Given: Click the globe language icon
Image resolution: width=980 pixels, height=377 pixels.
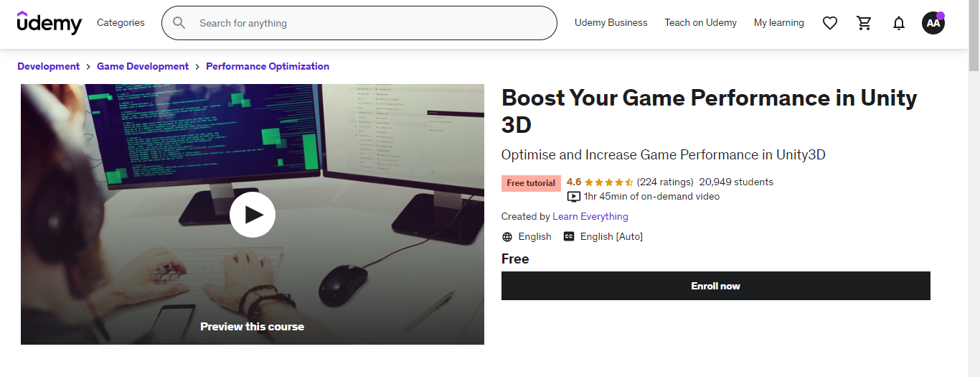Looking at the screenshot, I should point(507,237).
